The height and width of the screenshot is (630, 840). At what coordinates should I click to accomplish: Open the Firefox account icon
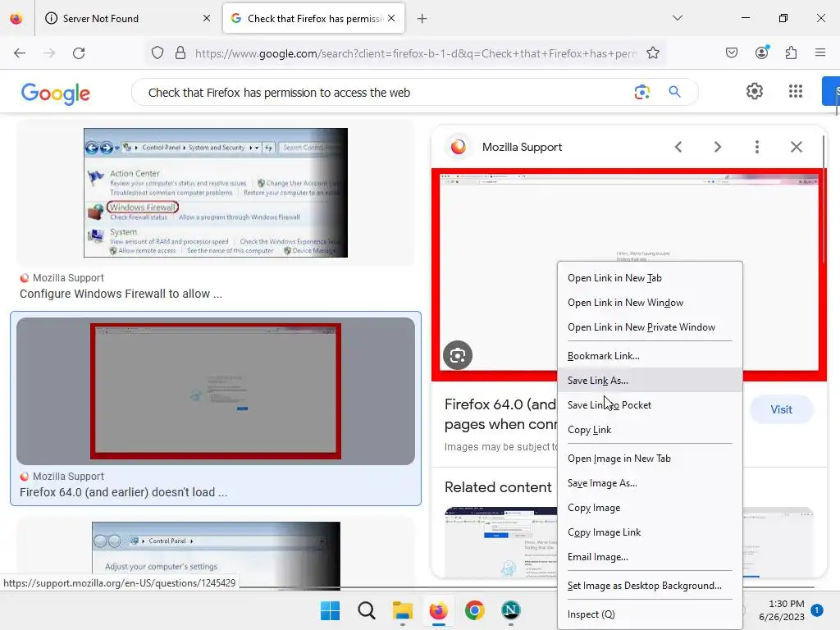click(x=762, y=52)
